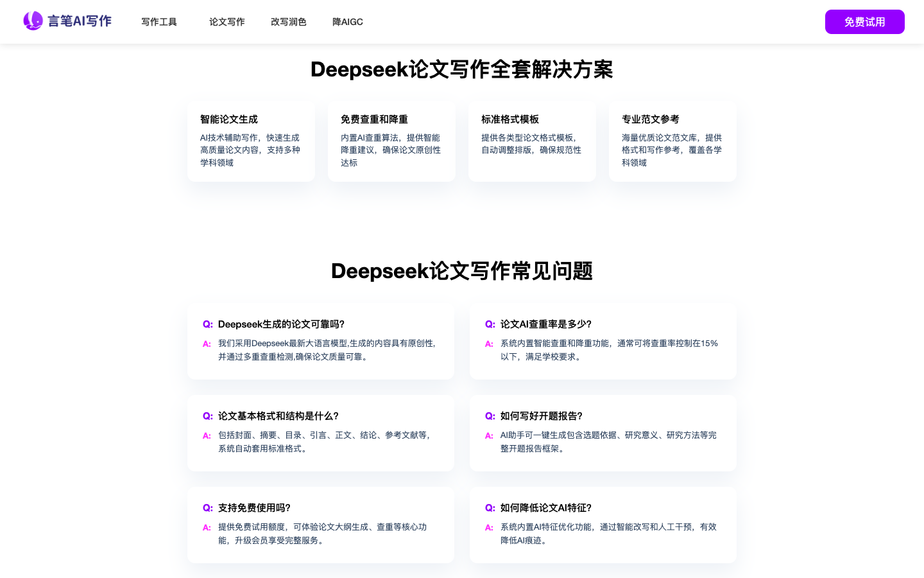Open the 降AIGC navigation link
The height and width of the screenshot is (578, 924).
click(x=347, y=22)
